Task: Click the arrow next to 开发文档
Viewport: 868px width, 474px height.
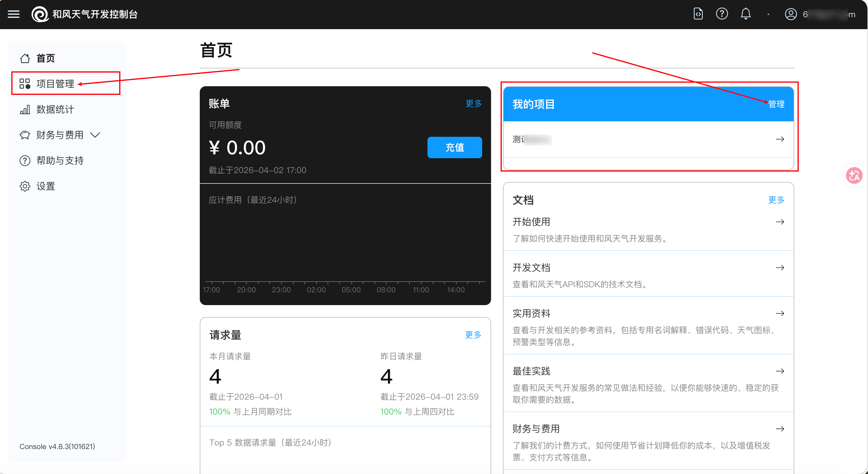Action: pyautogui.click(x=780, y=268)
